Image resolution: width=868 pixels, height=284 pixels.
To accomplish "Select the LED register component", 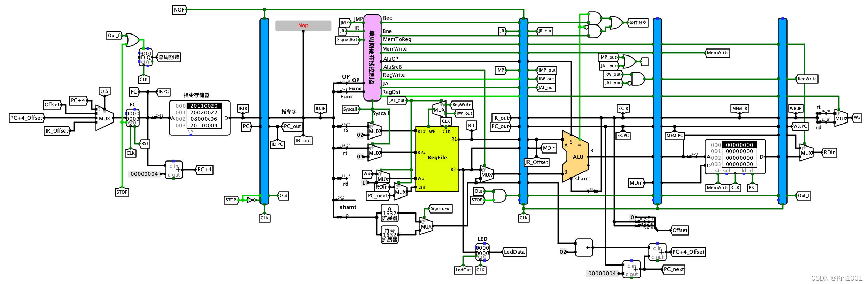I will pyautogui.click(x=482, y=252).
